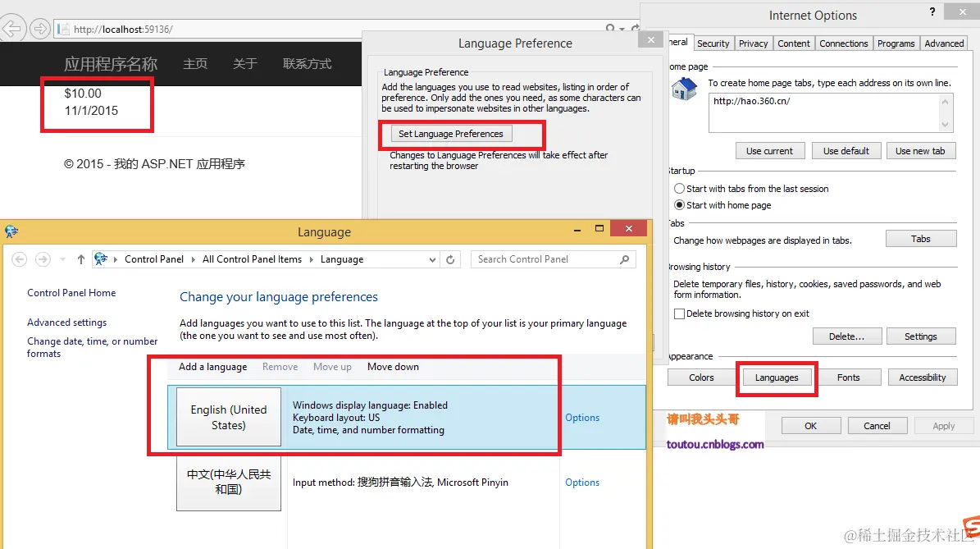Click the refresh icon in the Language window address bar
The width and height of the screenshot is (980, 549).
[x=450, y=259]
